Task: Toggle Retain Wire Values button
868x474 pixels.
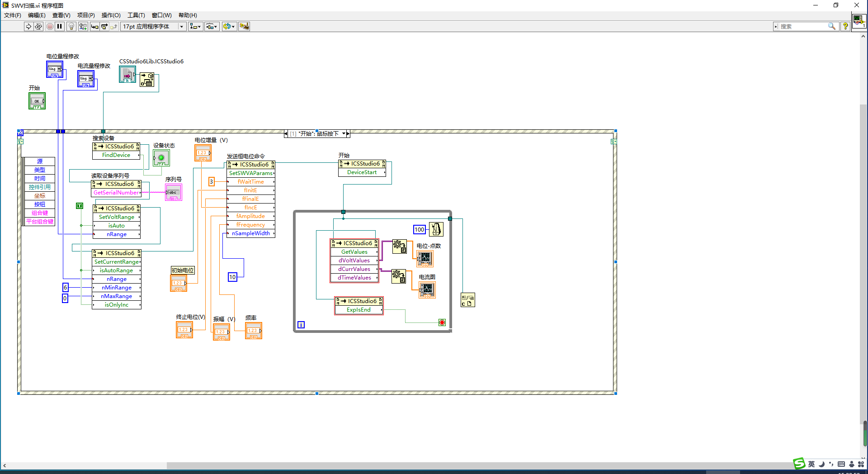Action: point(83,27)
